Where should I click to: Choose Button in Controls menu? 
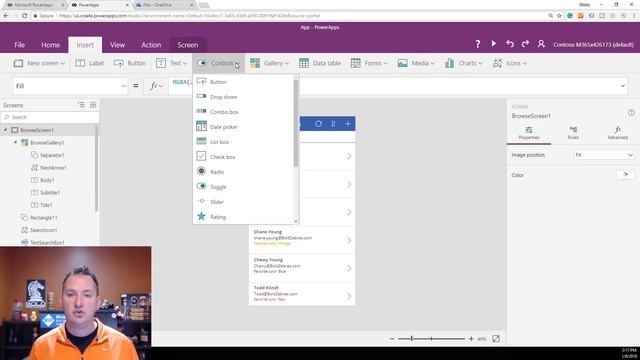coord(243,82)
